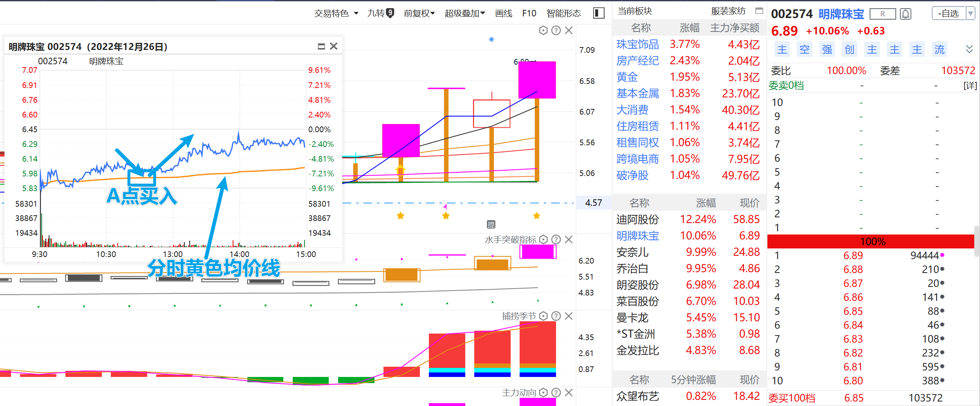Open main K-line chart settings hexagon icon
This screenshot has height=406, width=980.
[543, 30]
